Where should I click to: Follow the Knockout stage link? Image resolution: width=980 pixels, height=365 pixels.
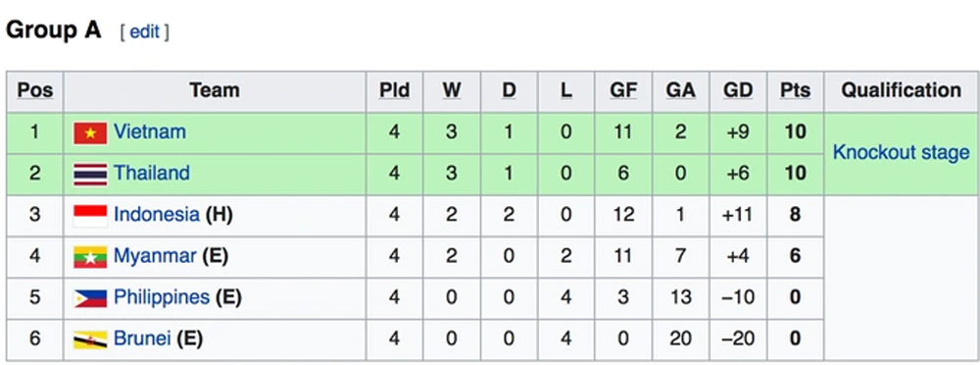point(902,153)
